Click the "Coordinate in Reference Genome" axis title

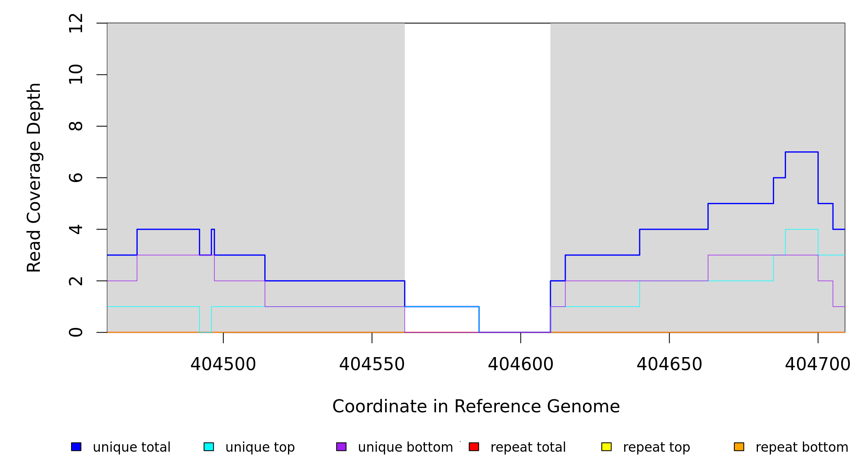click(476, 406)
